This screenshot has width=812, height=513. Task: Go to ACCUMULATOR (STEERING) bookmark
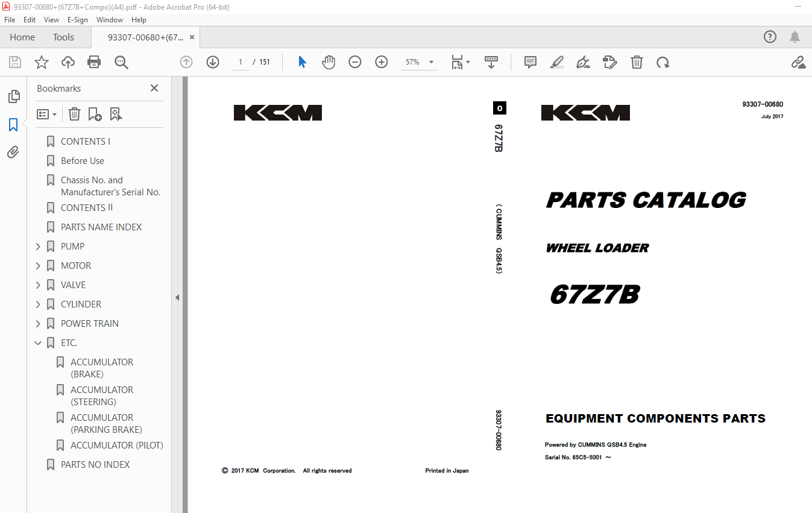pyautogui.click(x=102, y=396)
